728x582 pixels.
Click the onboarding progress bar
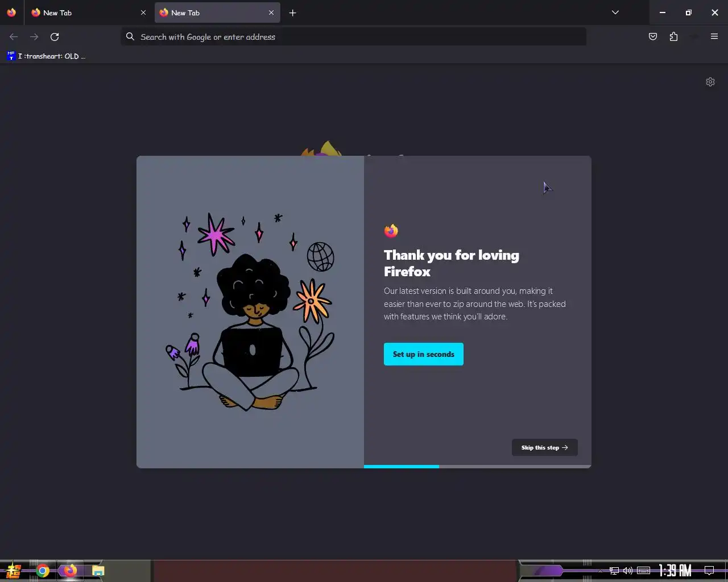pyautogui.click(x=478, y=467)
